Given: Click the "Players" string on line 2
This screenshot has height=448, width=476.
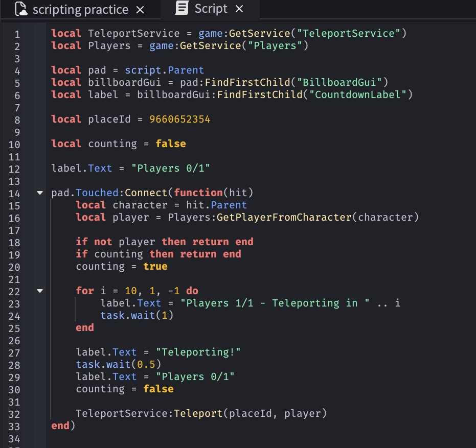Looking at the screenshot, I should click(x=275, y=46).
